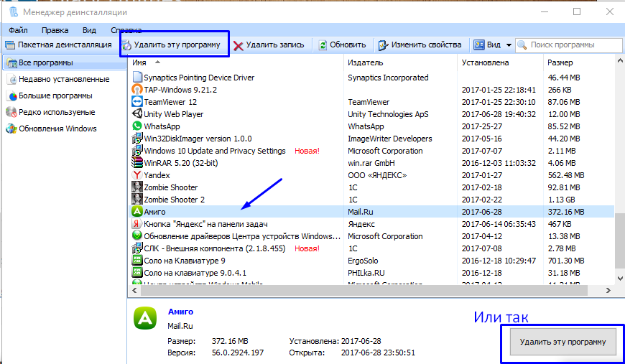Click the Delete entry (Удалить запись) icon
The height and width of the screenshot is (364, 625).
coord(238,45)
